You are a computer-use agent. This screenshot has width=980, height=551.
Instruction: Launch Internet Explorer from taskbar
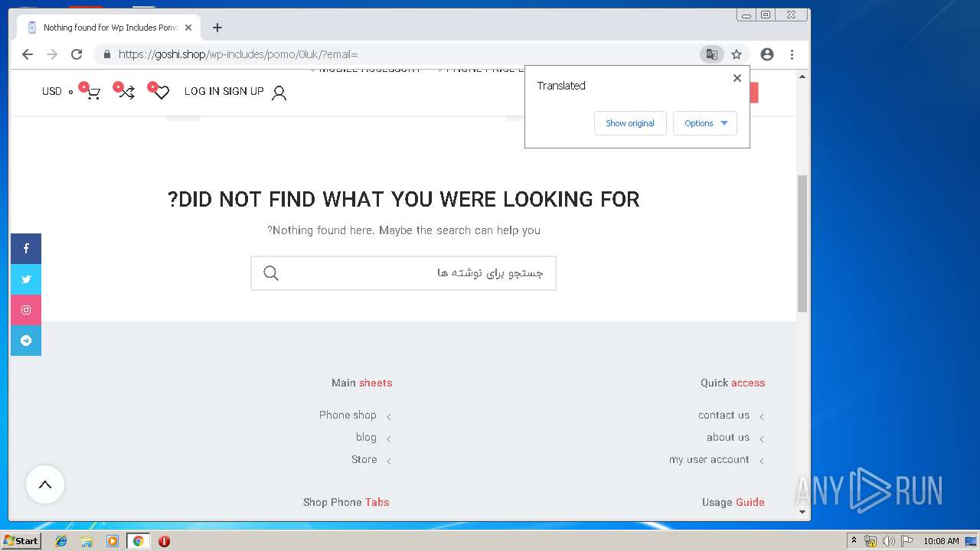tap(61, 541)
